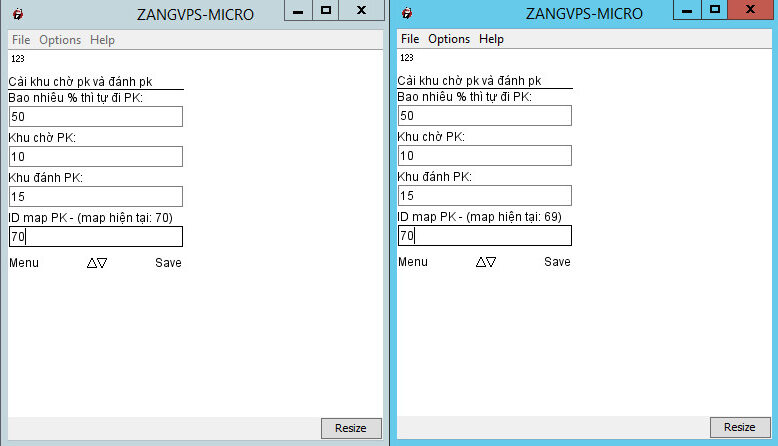This screenshot has height=446, width=778.
Task: Open the Options menu in the right window
Action: (x=448, y=39)
